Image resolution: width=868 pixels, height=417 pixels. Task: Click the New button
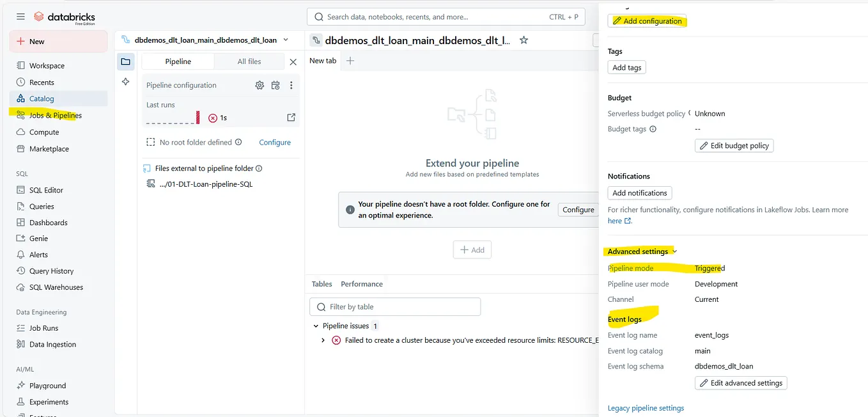pyautogui.click(x=58, y=41)
